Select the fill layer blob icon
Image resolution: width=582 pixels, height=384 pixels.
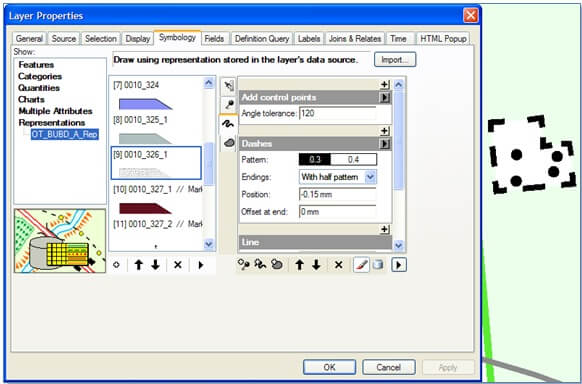point(229,142)
